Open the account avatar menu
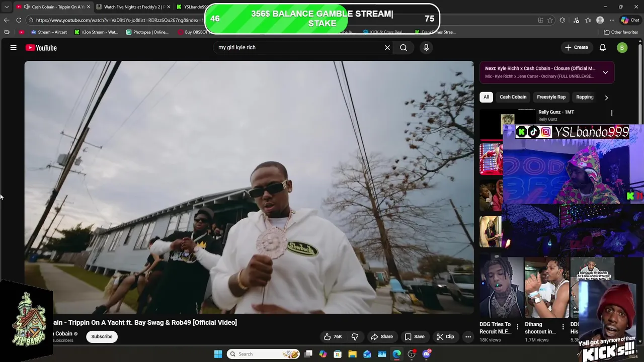Image resolution: width=644 pixels, height=362 pixels. (x=622, y=48)
